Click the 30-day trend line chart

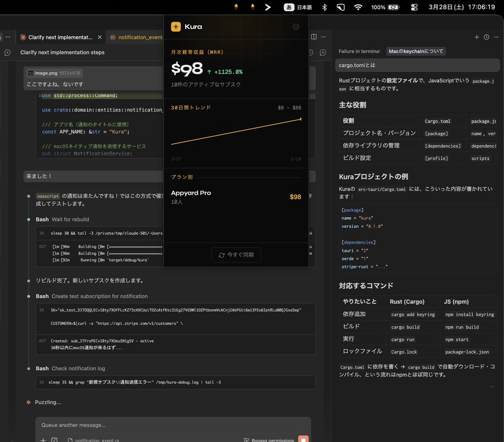point(236,132)
